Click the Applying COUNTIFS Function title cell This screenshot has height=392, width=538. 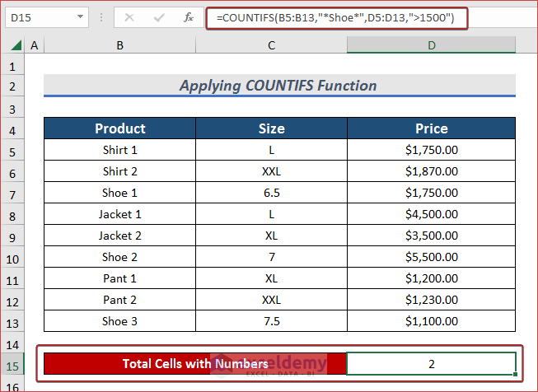tap(278, 86)
